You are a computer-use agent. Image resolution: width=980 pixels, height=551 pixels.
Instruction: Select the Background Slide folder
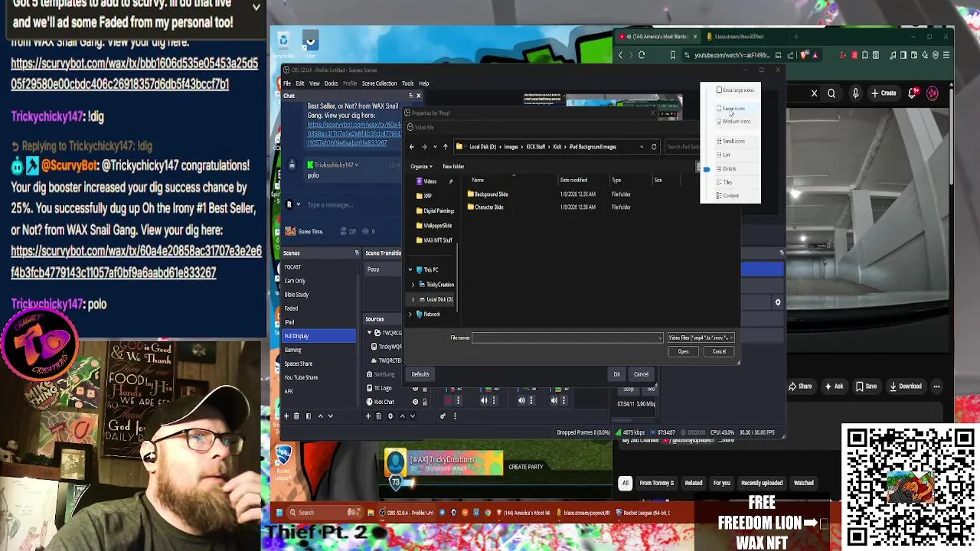488,194
